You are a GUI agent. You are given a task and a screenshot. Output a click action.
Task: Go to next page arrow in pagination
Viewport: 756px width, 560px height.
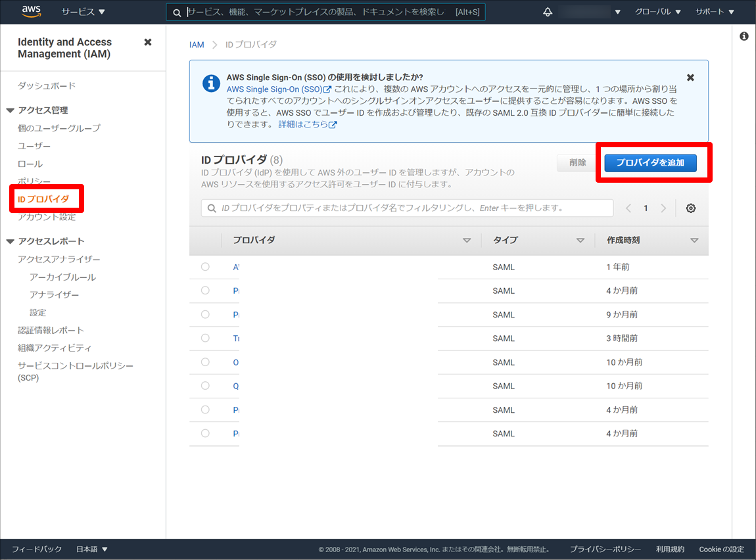pyautogui.click(x=663, y=208)
